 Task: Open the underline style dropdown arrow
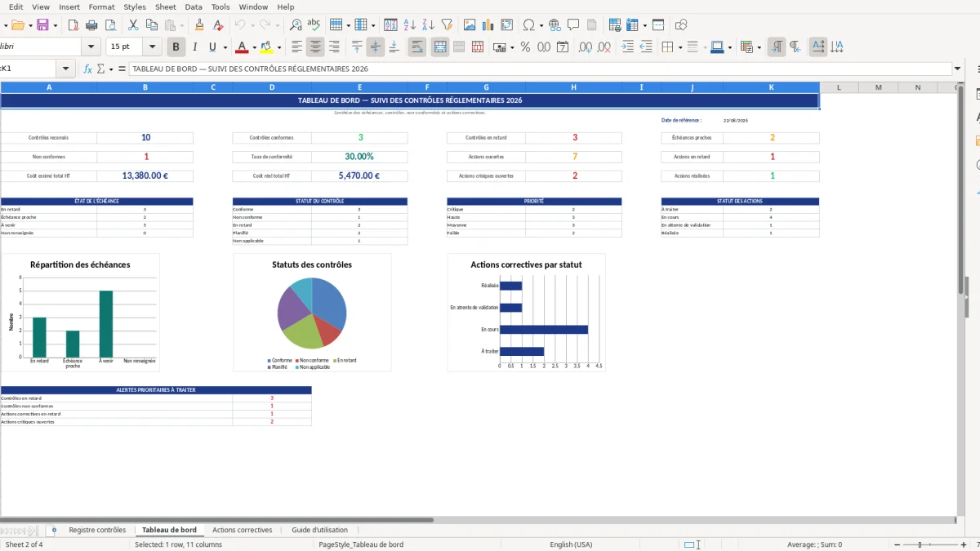pos(225,47)
